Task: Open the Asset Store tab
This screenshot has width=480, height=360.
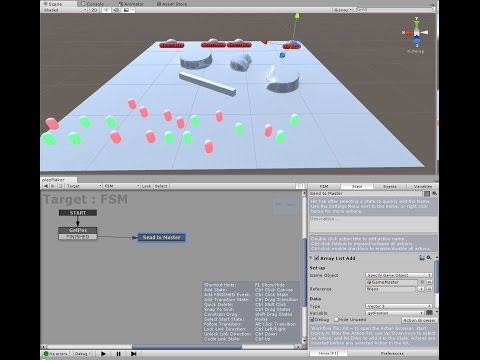Action: point(172,4)
